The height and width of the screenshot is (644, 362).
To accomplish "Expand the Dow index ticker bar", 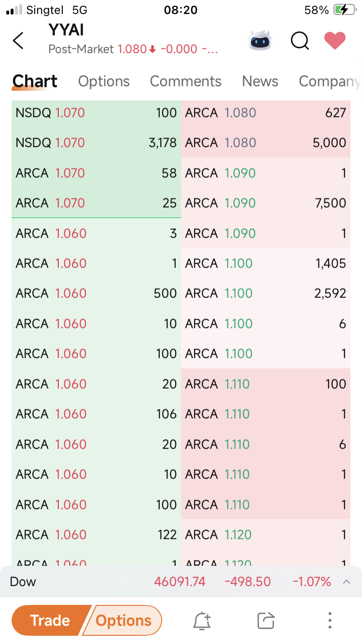I will pos(346,582).
